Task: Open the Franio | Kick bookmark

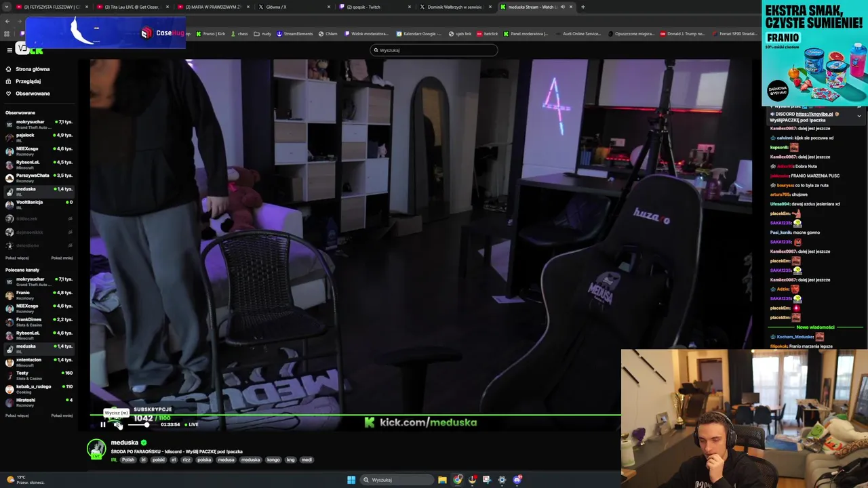Action: pos(211,34)
